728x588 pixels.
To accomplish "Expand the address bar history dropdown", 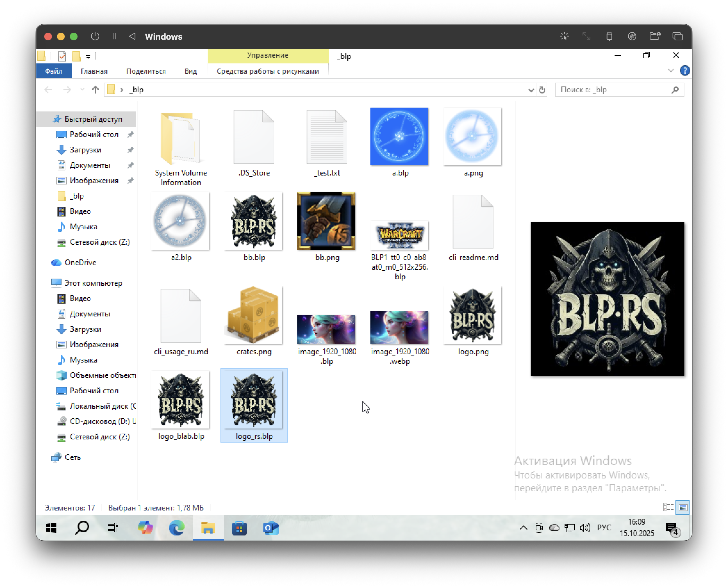I will pos(531,90).
